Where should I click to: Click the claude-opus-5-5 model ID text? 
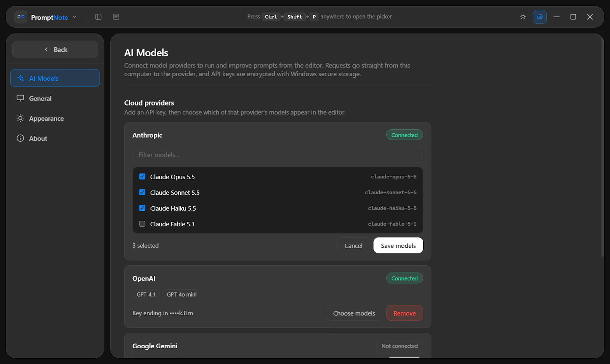point(393,177)
